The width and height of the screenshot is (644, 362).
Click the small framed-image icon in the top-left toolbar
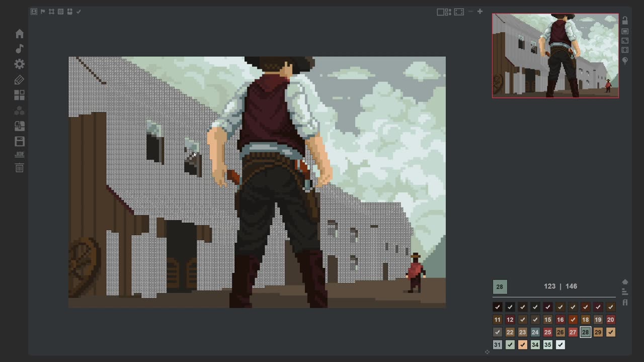pyautogui.click(x=34, y=12)
